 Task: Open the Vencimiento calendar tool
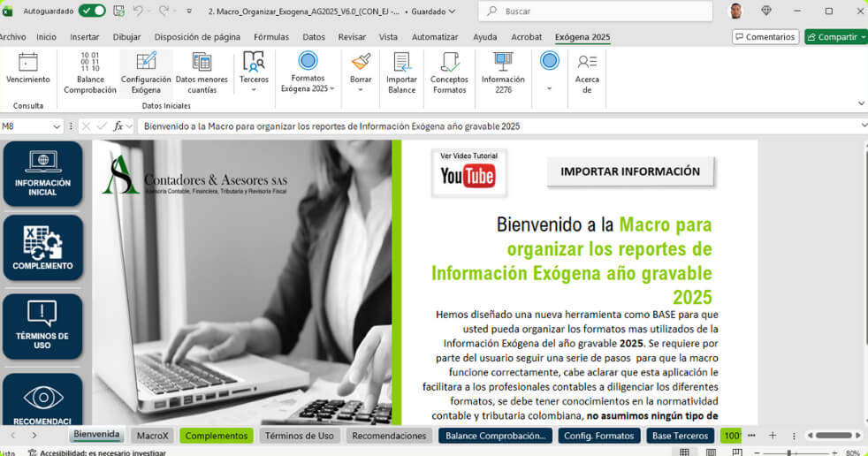pos(27,69)
